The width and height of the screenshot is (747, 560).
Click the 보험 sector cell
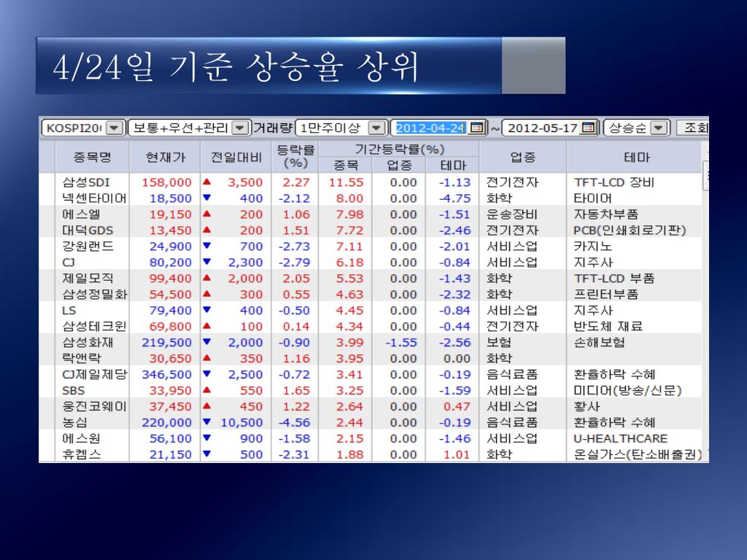(499, 343)
